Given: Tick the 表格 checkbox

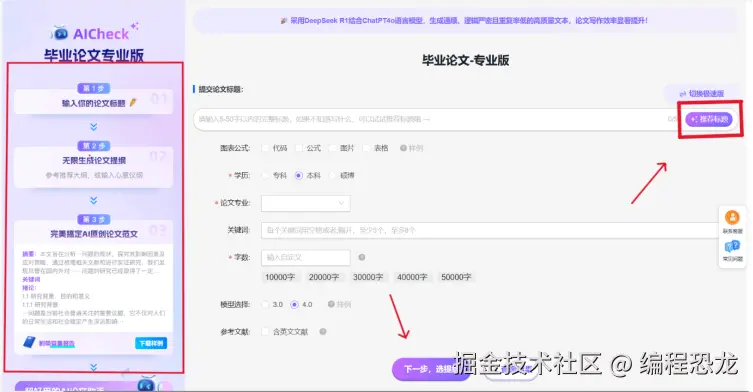Looking at the screenshot, I should tap(366, 148).
